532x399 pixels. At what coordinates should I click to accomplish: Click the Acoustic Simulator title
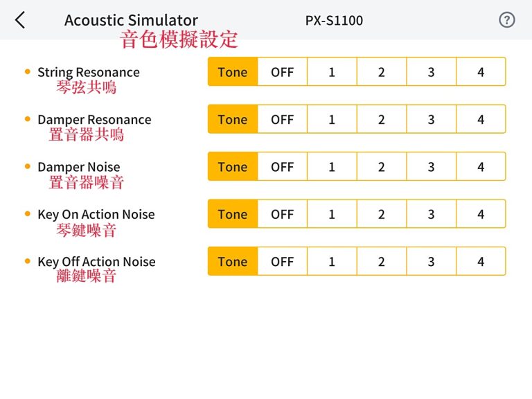coord(131,20)
